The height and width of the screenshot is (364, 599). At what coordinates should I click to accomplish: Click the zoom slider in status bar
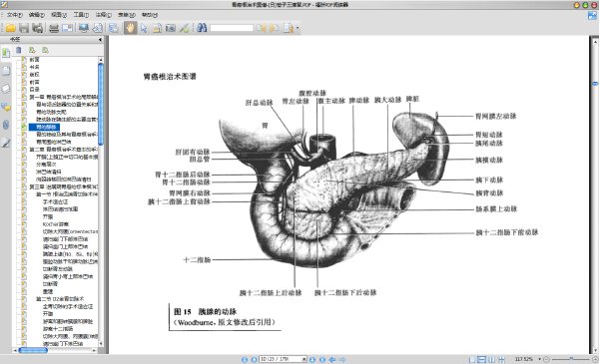pos(571,359)
